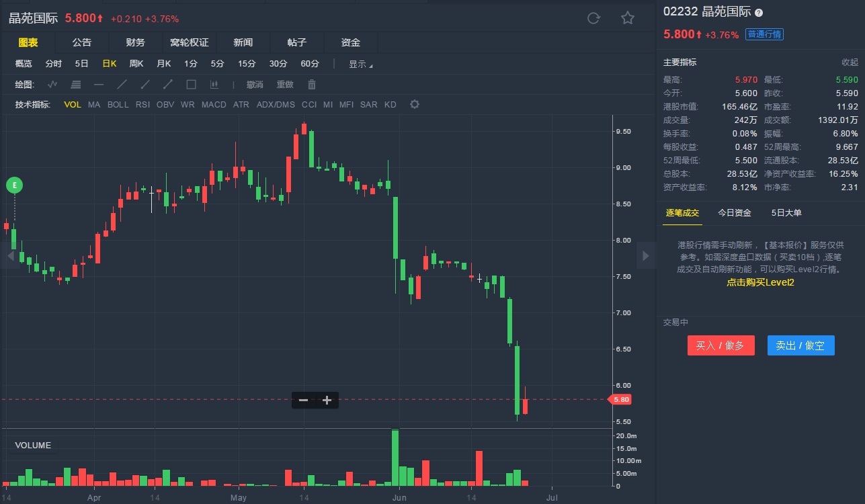
Task: Select the rectangle drawing tool
Action: coord(191,85)
